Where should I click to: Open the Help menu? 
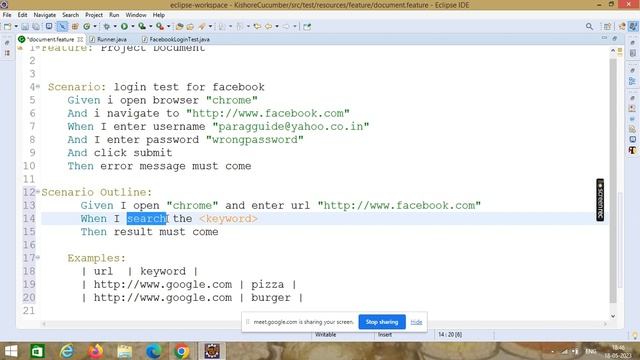click(x=159, y=15)
